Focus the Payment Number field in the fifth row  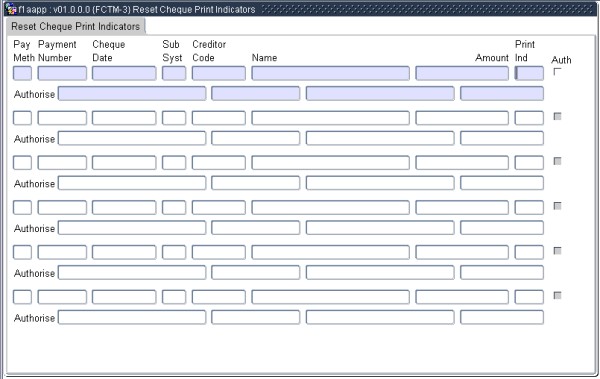62,252
